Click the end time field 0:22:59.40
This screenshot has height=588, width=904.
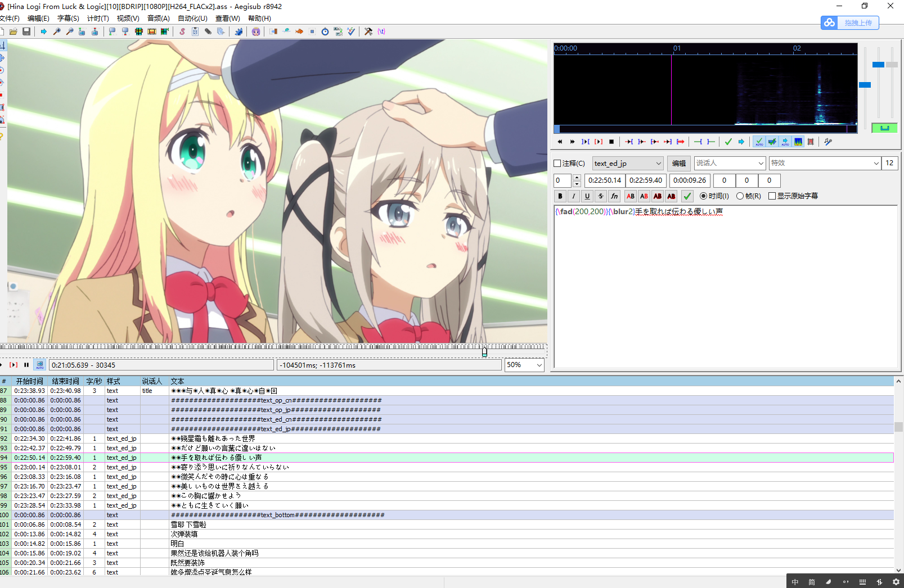tap(646, 180)
